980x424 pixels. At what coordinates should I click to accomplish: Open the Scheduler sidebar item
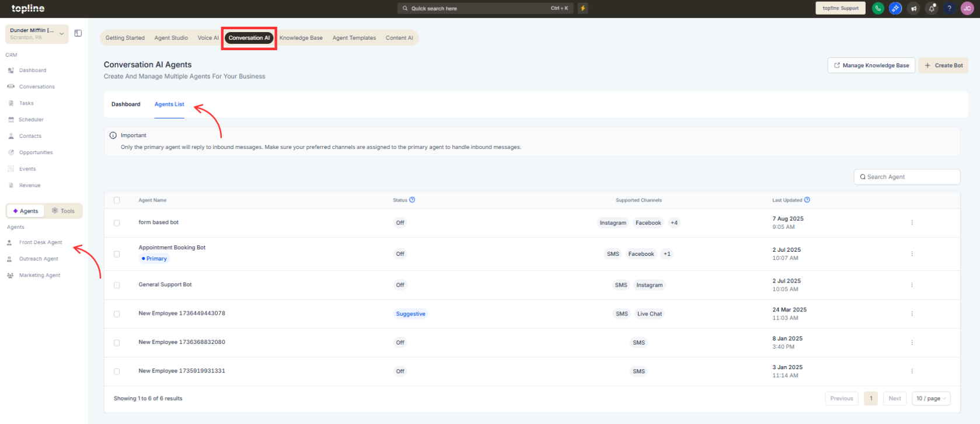pos(31,119)
